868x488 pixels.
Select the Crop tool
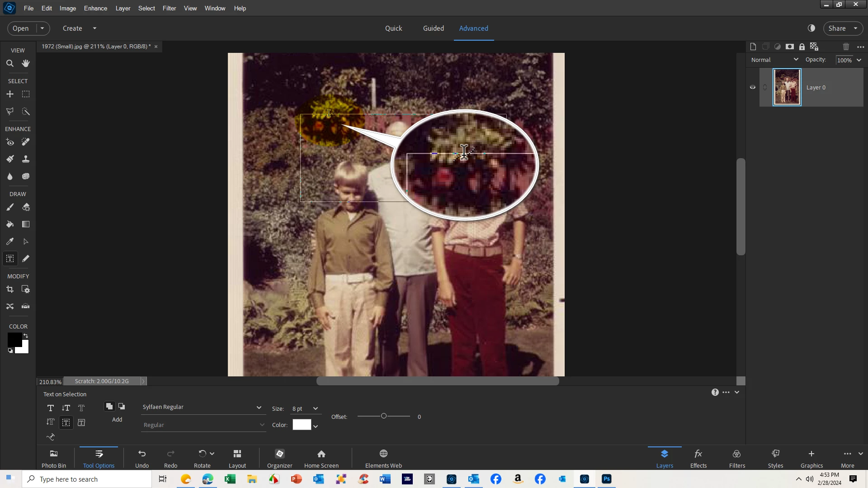pos(9,290)
